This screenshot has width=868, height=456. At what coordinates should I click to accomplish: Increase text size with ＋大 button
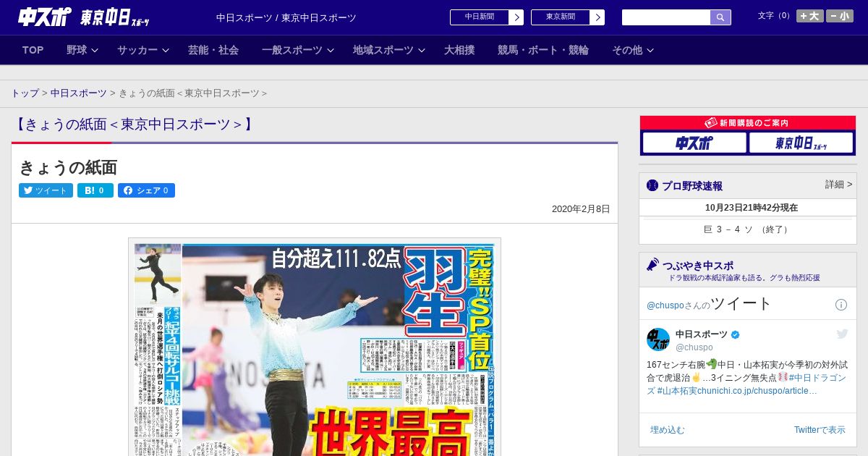click(809, 16)
